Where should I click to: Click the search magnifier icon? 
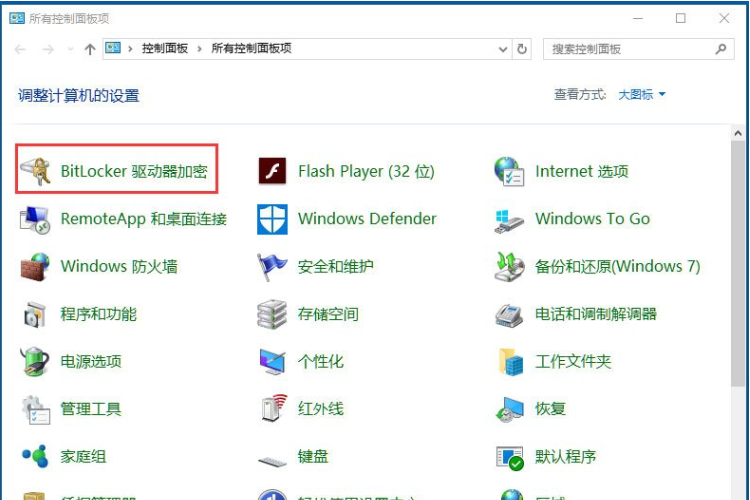[x=721, y=49]
